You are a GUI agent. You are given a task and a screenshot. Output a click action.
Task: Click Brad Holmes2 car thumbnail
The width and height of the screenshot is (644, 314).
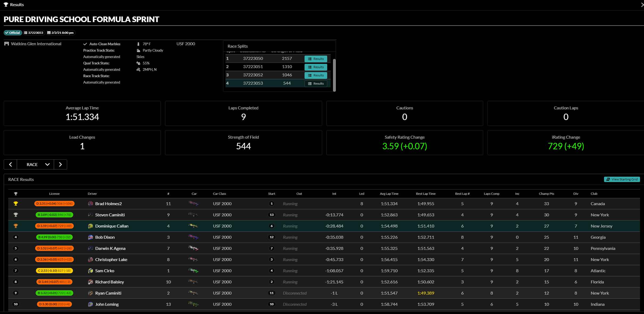(194, 204)
